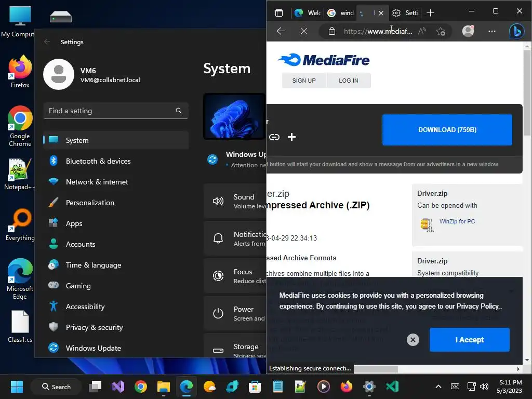Screen dimensions: 532x399
Task: Open the Bluetooth & devices settings
Action: 116,161
